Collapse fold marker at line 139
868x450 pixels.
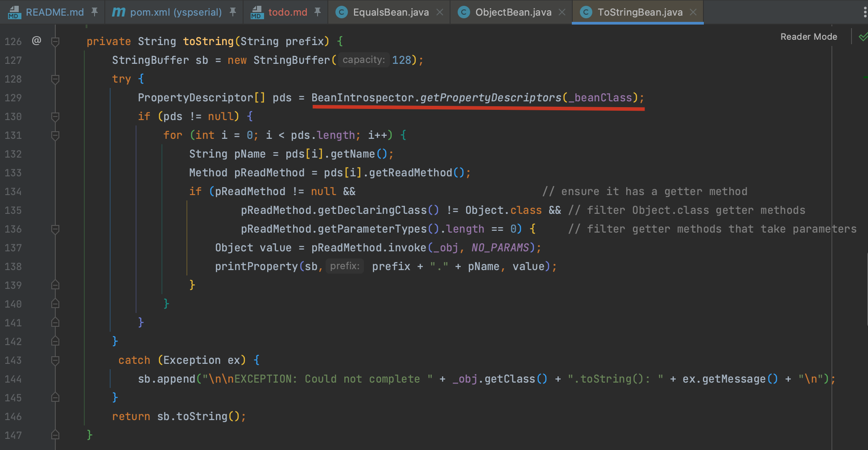click(x=55, y=285)
